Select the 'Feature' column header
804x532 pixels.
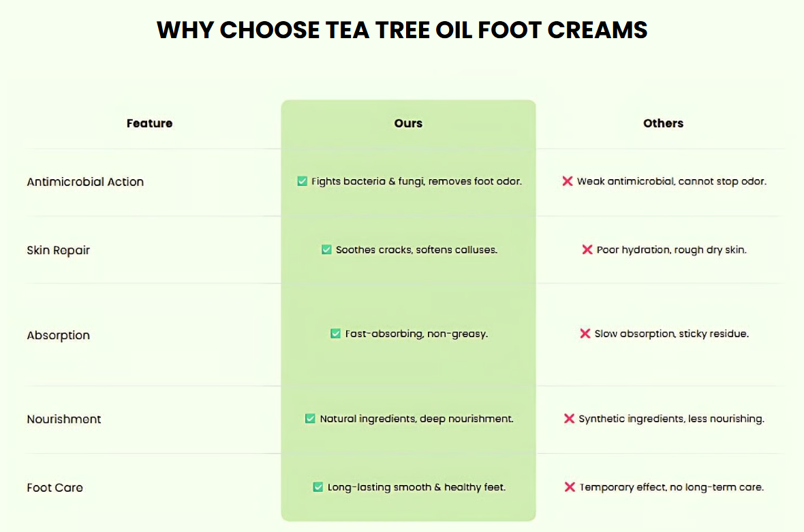[x=150, y=123]
